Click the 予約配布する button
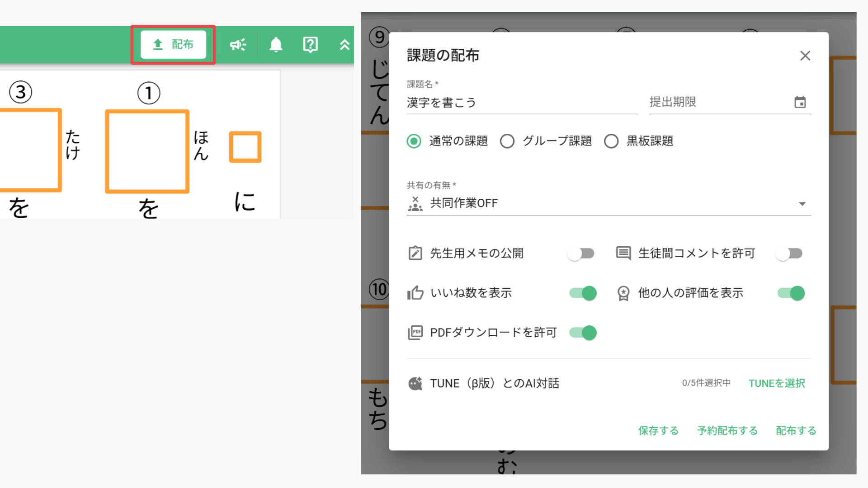The height and width of the screenshot is (488, 868). point(727,431)
